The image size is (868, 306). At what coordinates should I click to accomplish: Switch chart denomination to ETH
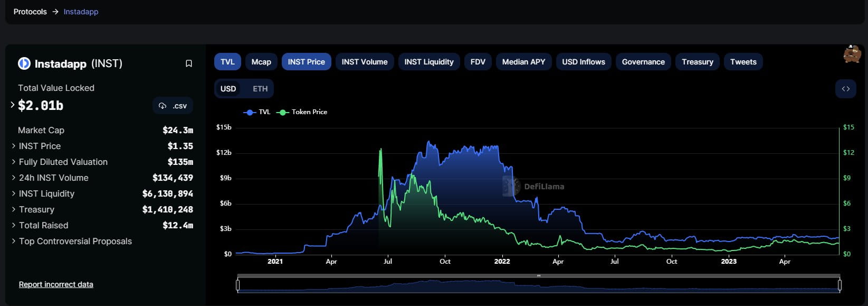pos(260,89)
